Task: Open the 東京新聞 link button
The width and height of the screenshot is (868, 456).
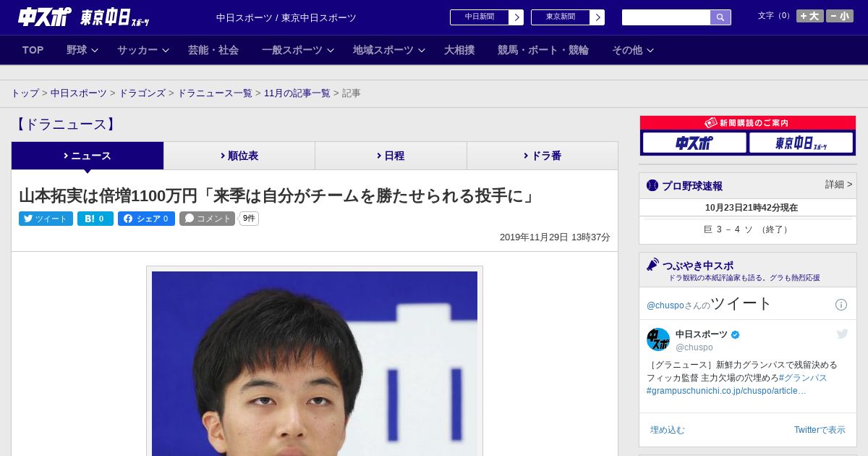Action: 568,17
